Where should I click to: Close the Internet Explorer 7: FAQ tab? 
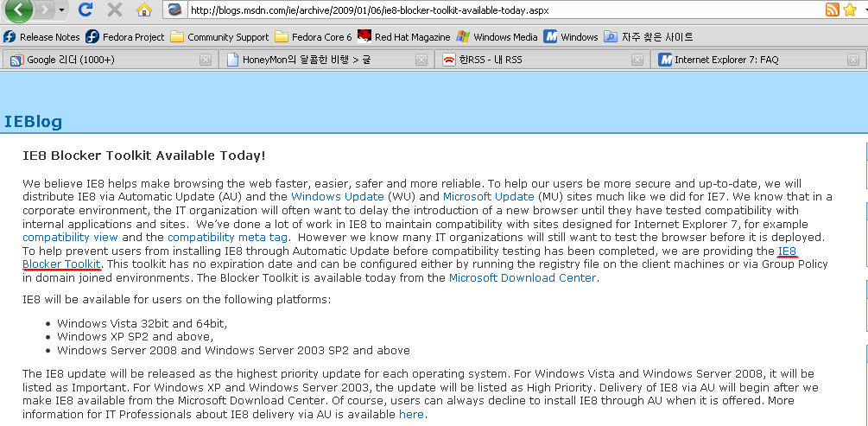(x=853, y=60)
